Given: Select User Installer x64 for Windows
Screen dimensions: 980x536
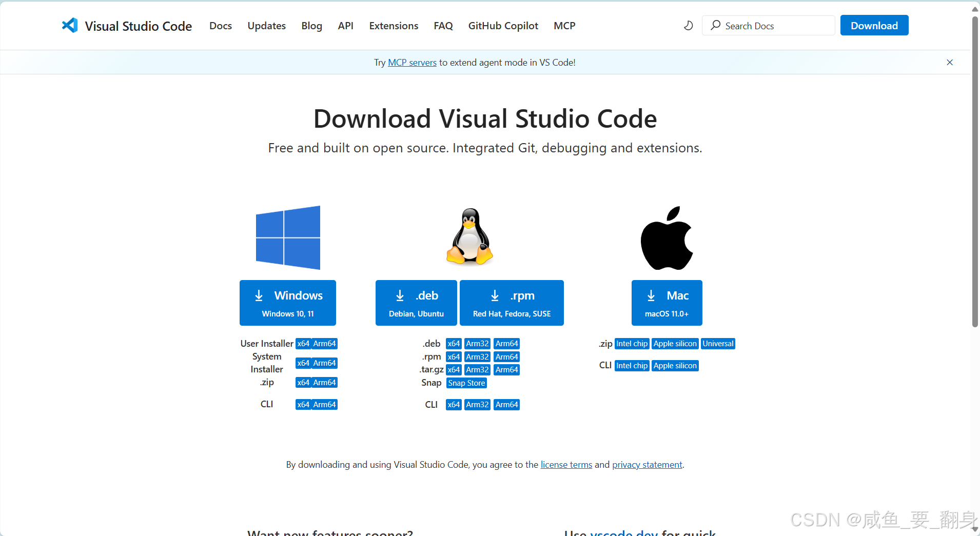Looking at the screenshot, I should 303,344.
